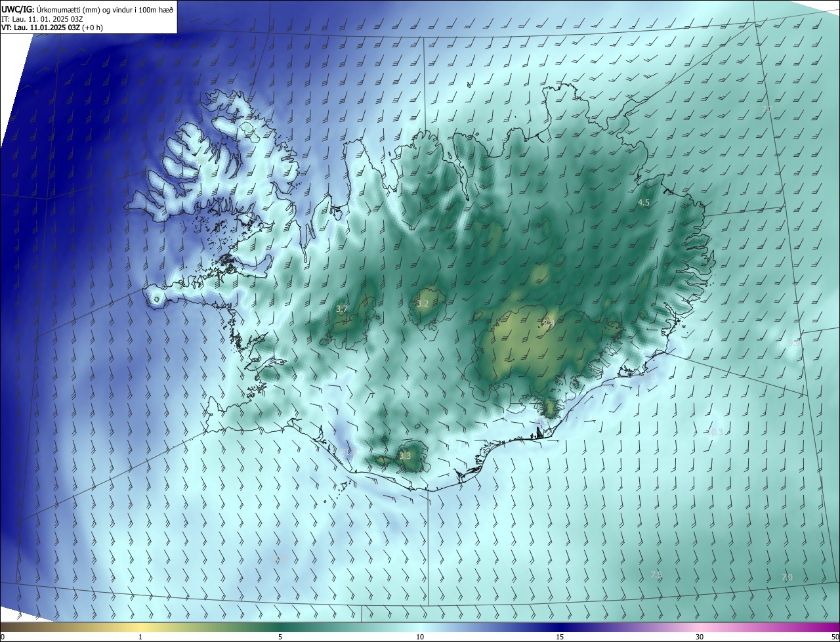The width and height of the screenshot is (840, 642).
Task: Click the 10.3 value label offshore southeast
Action: tap(715, 432)
